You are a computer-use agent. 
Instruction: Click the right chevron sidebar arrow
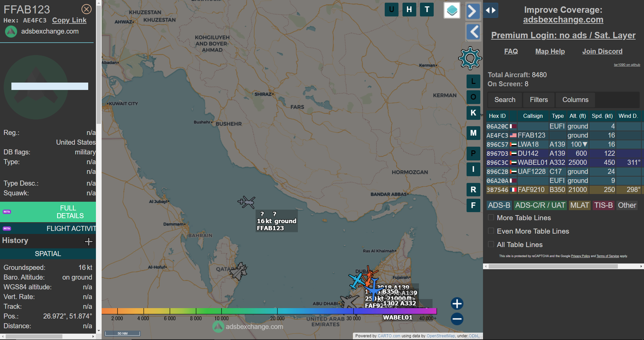(x=473, y=11)
